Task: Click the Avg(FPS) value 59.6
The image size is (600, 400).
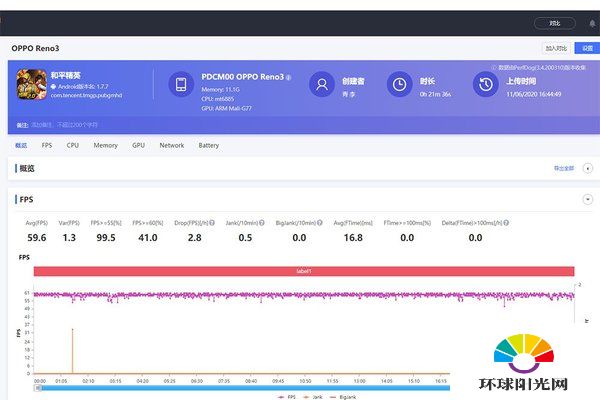Action: [37, 238]
